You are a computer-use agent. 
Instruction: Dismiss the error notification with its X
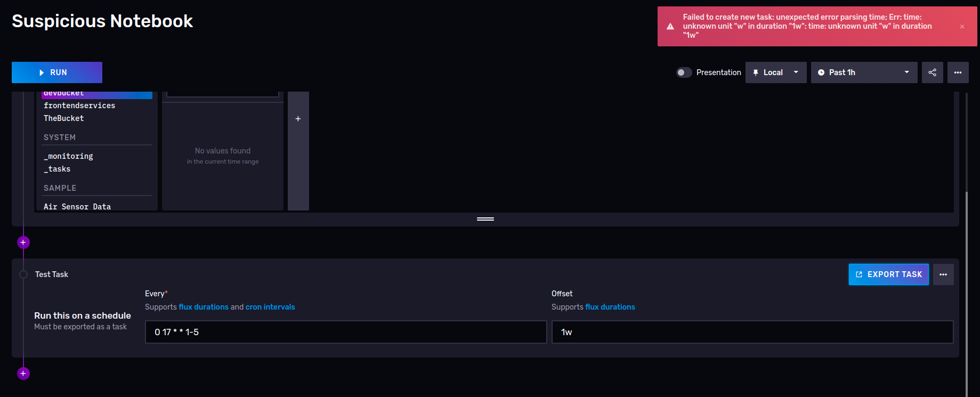pos(962,27)
